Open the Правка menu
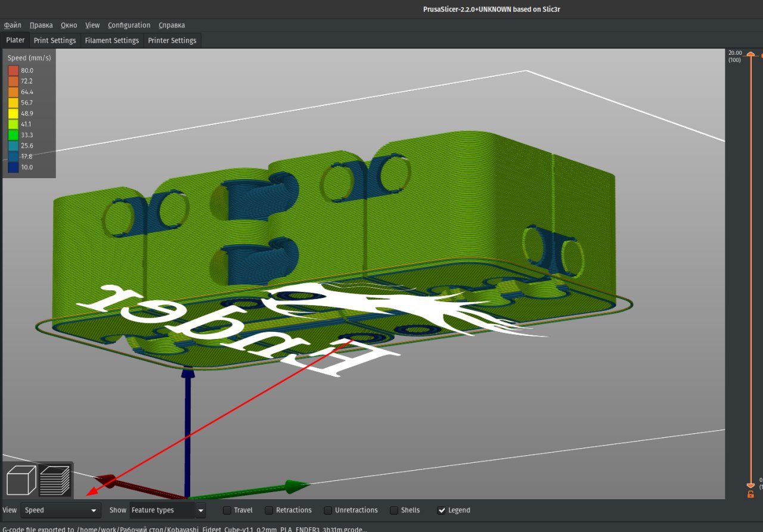 tap(41, 25)
